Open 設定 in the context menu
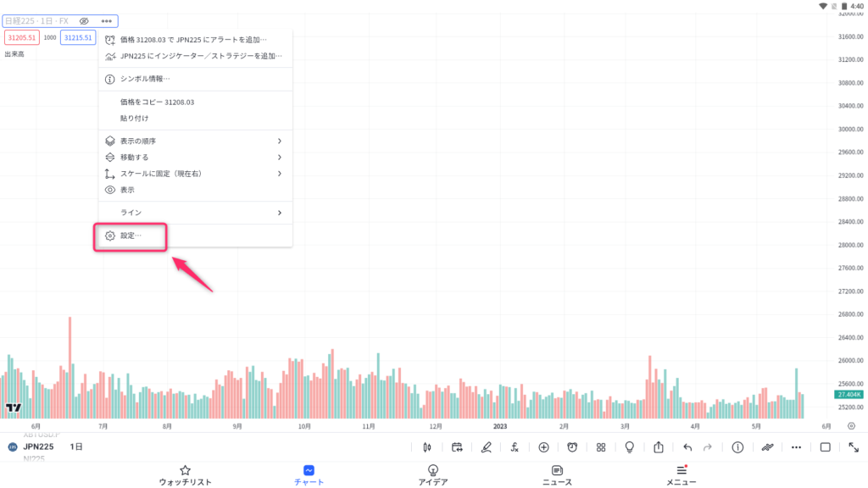 (196, 236)
